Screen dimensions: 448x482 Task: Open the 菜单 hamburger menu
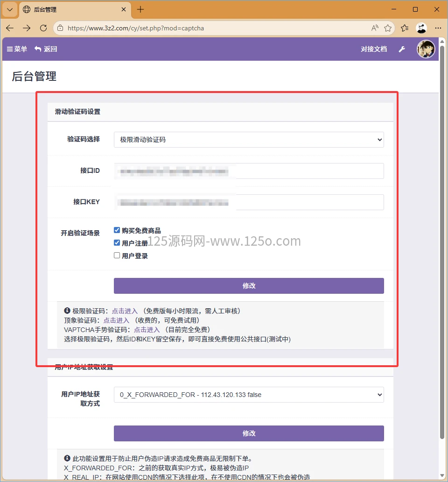coord(17,49)
